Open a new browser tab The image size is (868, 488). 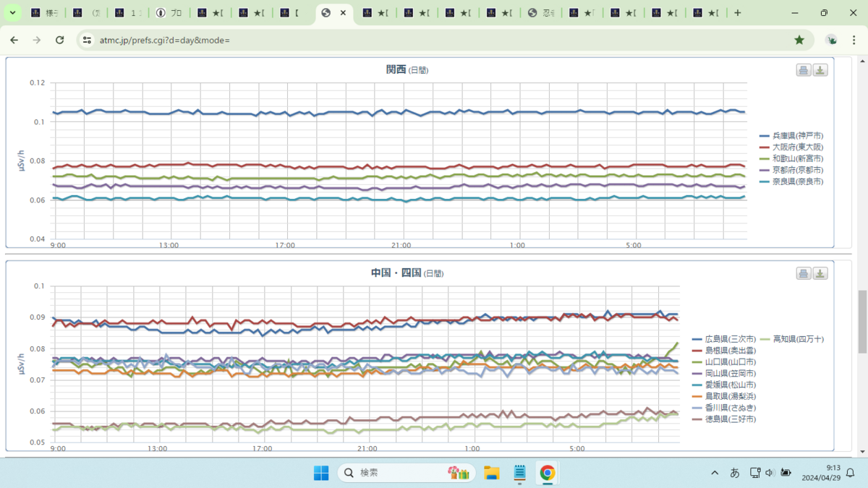coord(737,13)
